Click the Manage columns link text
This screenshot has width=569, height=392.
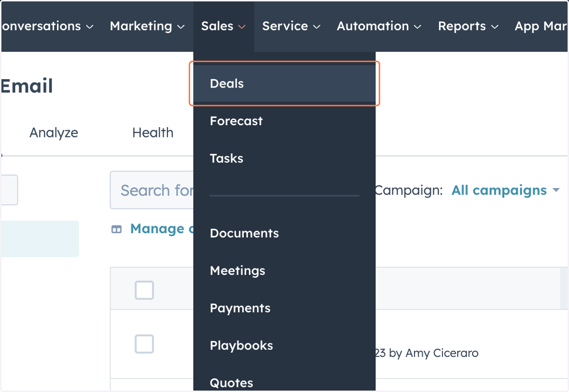coord(162,229)
